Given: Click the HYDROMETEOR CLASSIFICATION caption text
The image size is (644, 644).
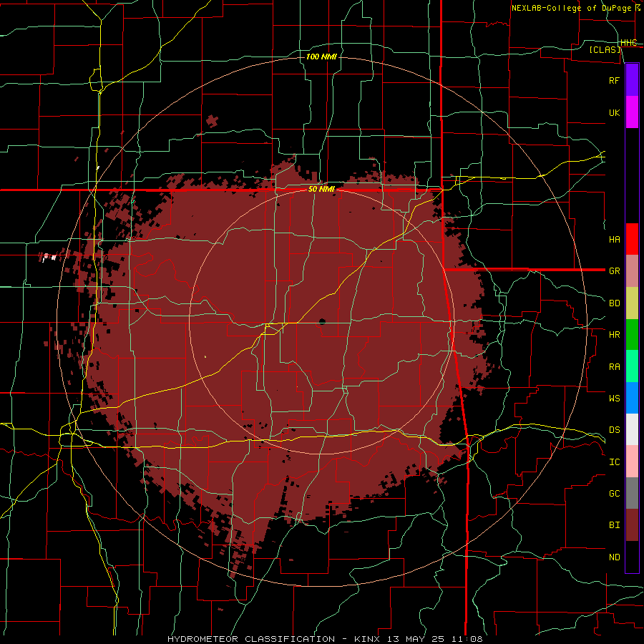Looking at the screenshot, I should click(251, 639).
